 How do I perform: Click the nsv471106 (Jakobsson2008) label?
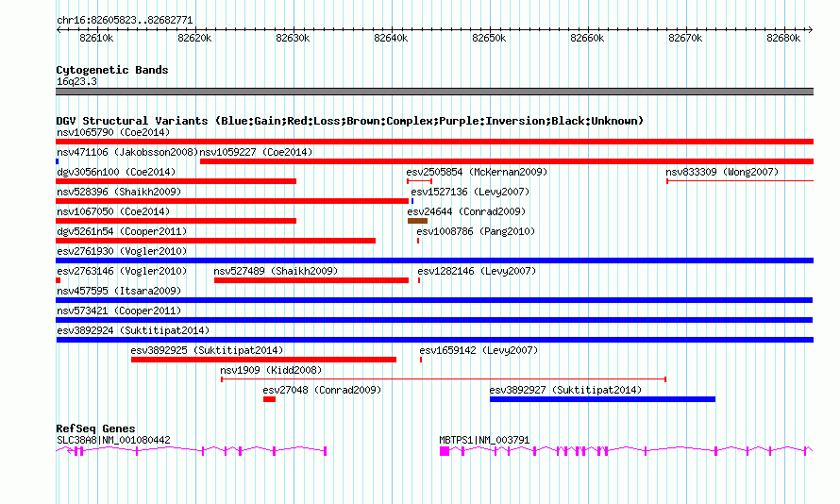[x=127, y=152]
